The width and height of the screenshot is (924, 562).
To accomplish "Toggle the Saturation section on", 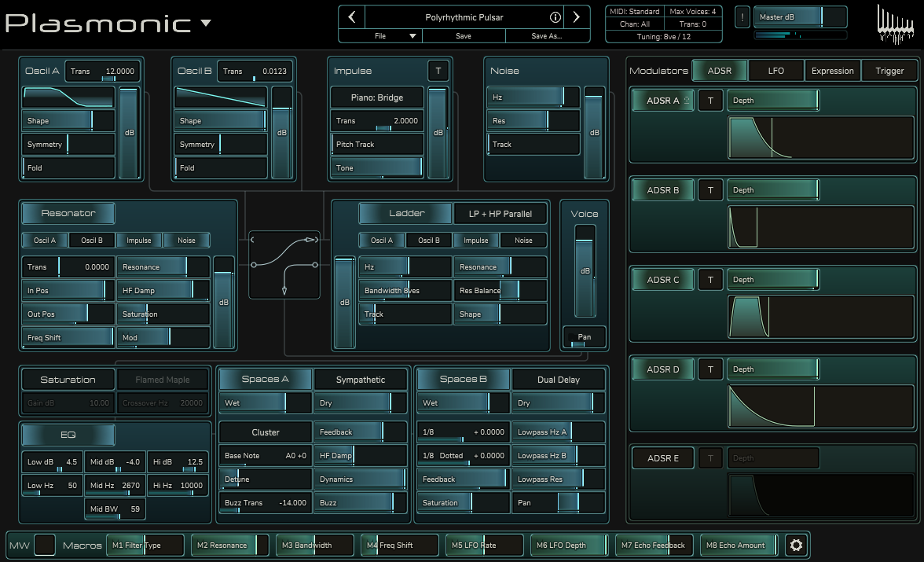I will coord(68,380).
